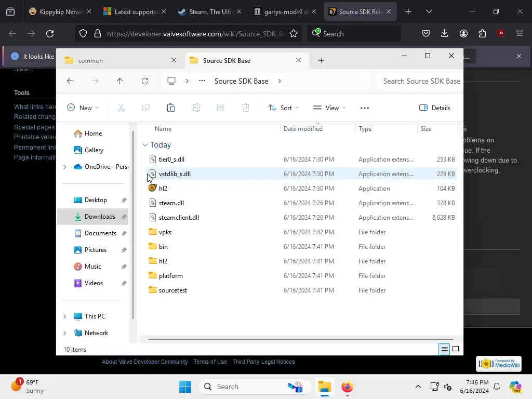This screenshot has height=399, width=532.
Task: Expand the Network tree node
Action: click(x=64, y=333)
